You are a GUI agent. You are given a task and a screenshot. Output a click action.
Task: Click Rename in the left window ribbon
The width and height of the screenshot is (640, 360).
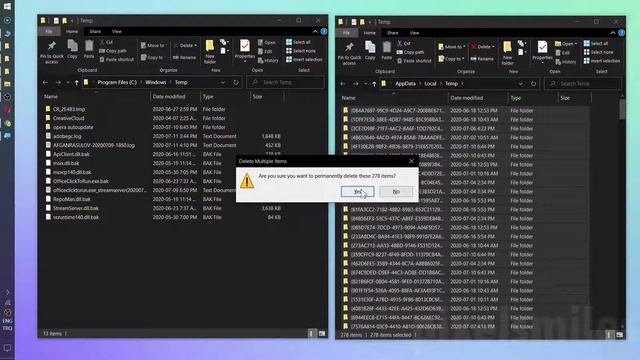(184, 58)
